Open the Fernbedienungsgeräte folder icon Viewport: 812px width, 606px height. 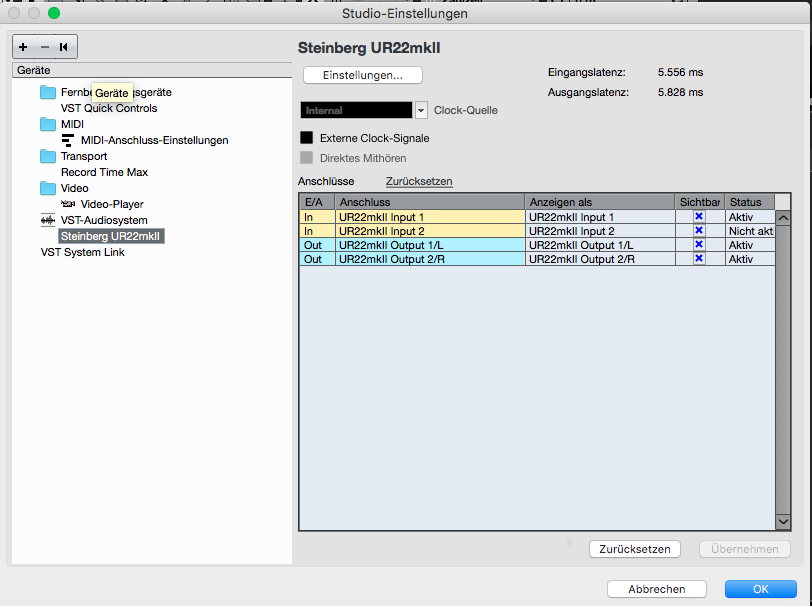(48, 92)
